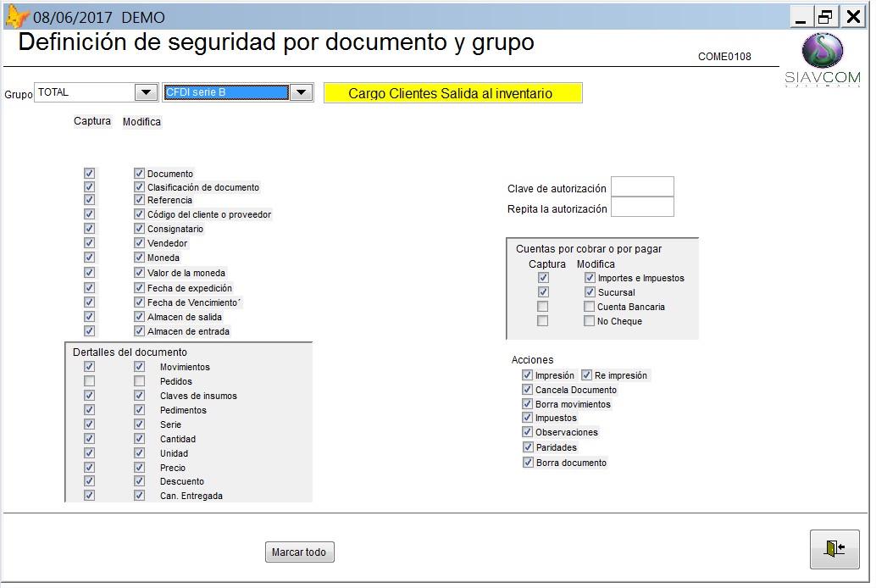Toggle Captura checkbox for Importes e Impuestos
876x588 pixels.
pyautogui.click(x=543, y=277)
